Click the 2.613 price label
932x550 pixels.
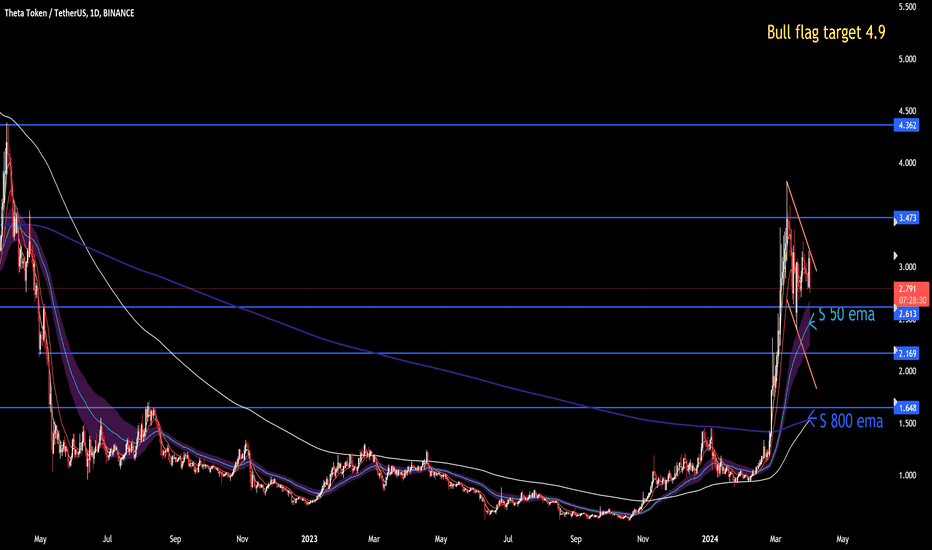[x=907, y=314]
